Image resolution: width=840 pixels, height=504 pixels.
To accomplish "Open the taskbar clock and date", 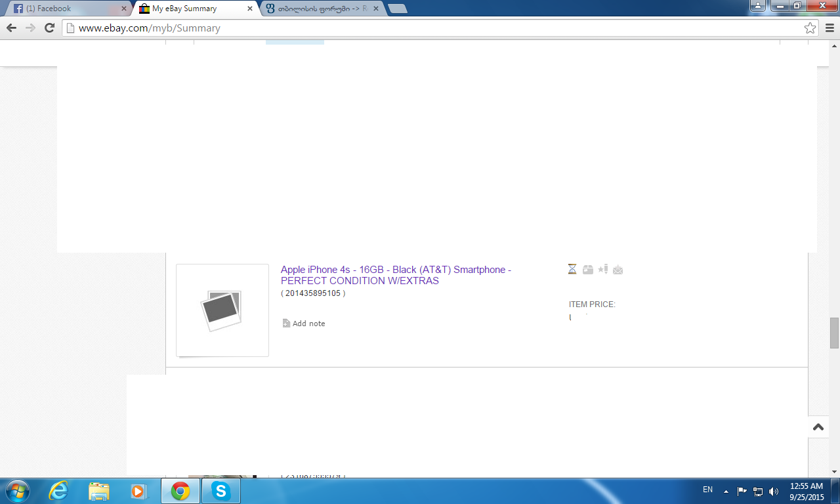I will [x=807, y=491].
